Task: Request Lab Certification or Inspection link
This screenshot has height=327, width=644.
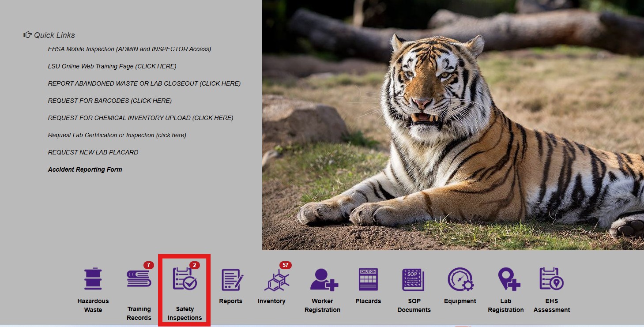Action: pos(117,135)
